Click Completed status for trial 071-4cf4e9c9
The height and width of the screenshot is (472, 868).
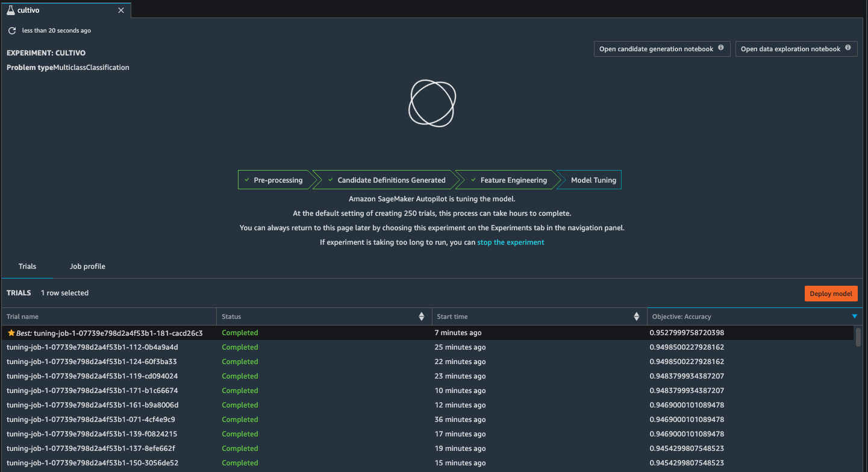[x=240, y=420]
